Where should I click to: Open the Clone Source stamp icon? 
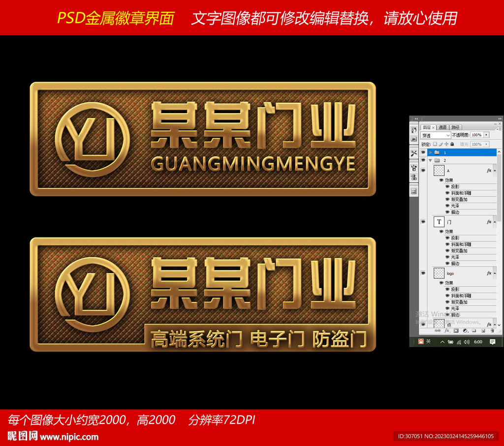[x=414, y=177]
